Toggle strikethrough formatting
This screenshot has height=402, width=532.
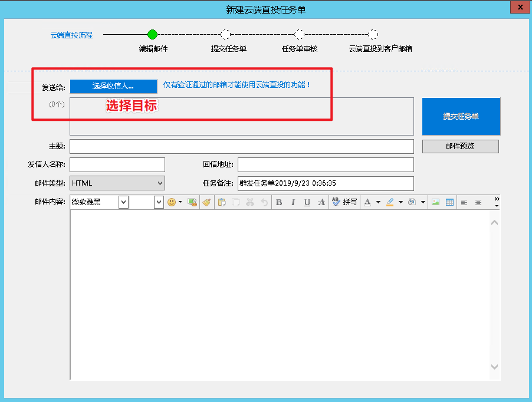point(321,202)
